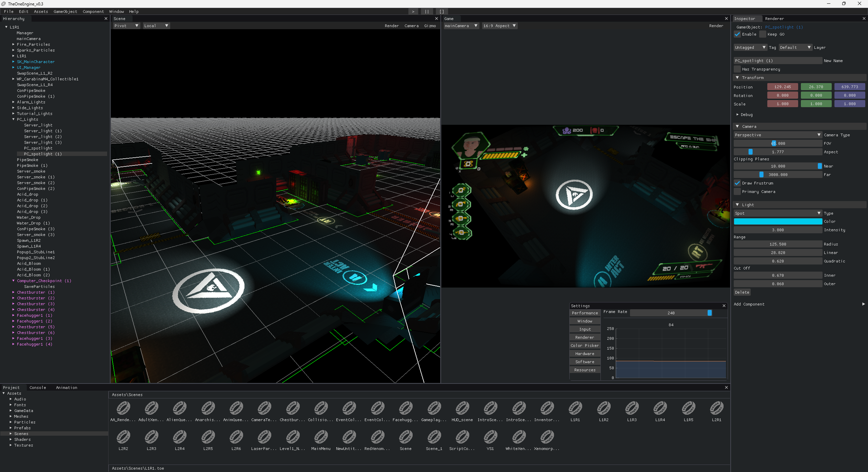This screenshot has height=472, width=868.
Task: Click the Gizmo button in Scene toolbar
Action: point(430,26)
